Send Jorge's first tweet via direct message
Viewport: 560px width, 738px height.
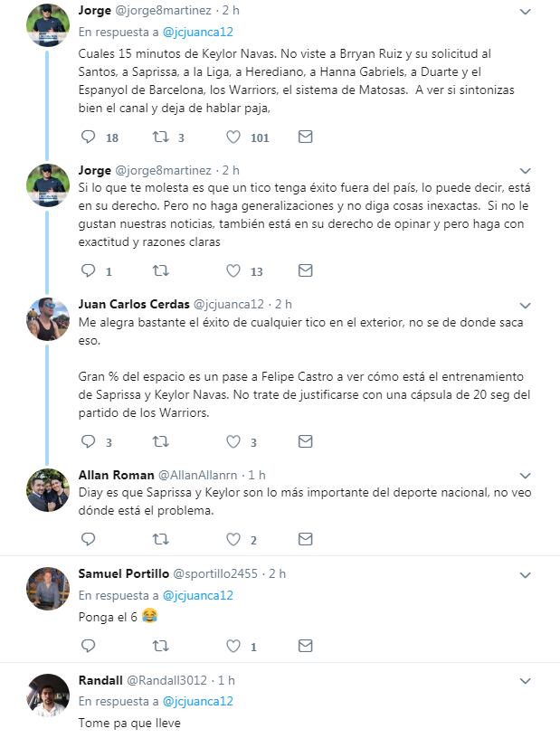[x=306, y=137]
